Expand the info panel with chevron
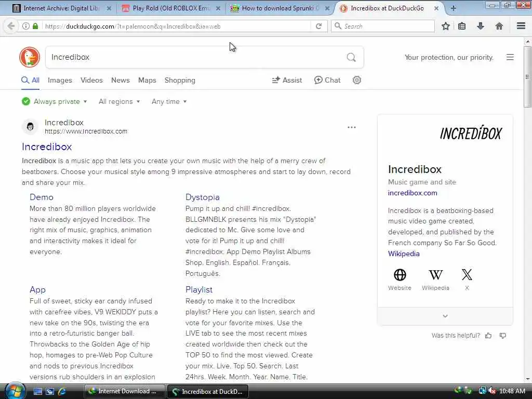Screen dimensions: 532x399 pyautogui.click(x=445, y=316)
